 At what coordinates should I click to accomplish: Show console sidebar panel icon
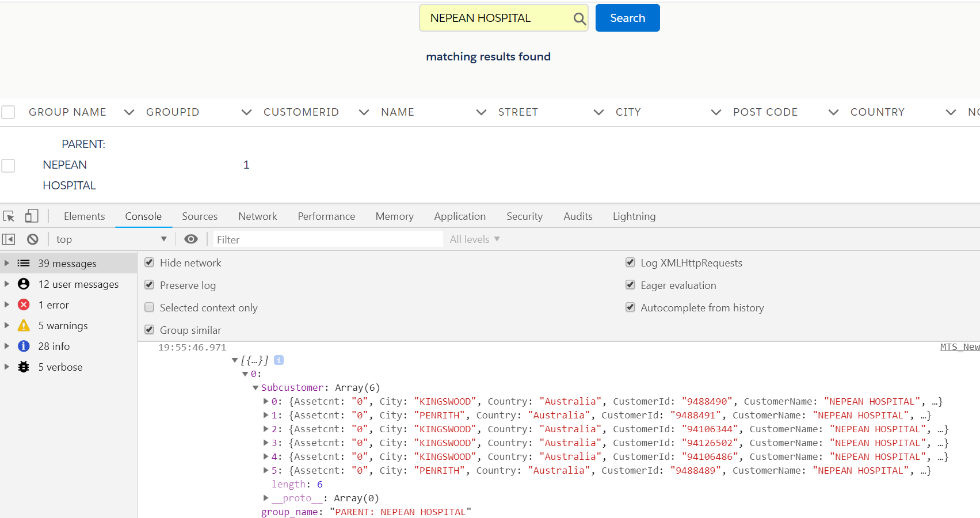click(x=9, y=239)
